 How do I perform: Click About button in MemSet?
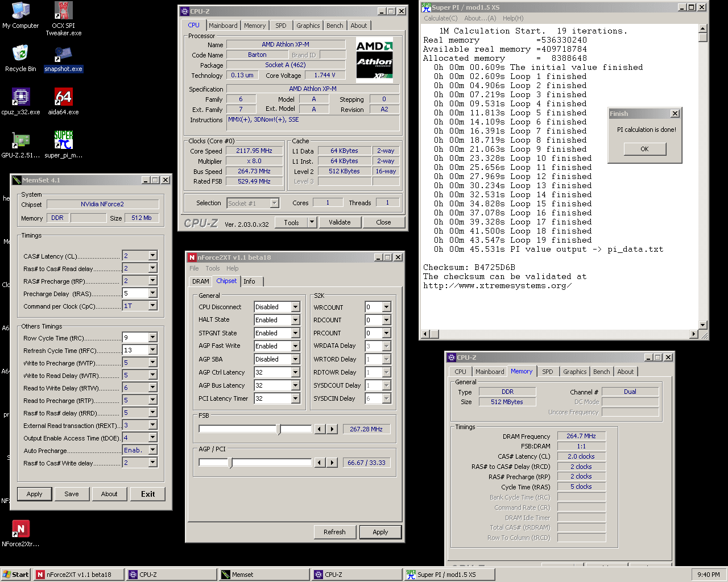109,494
